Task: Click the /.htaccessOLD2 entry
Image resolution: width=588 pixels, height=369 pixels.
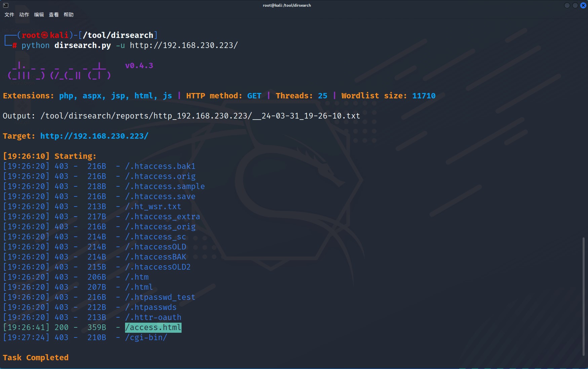Action: 158,267
